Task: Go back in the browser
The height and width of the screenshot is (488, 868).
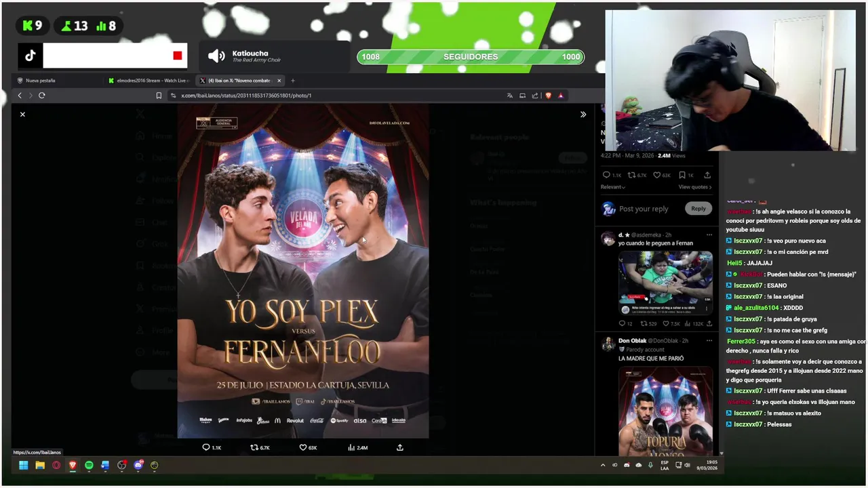Action: pos(20,96)
